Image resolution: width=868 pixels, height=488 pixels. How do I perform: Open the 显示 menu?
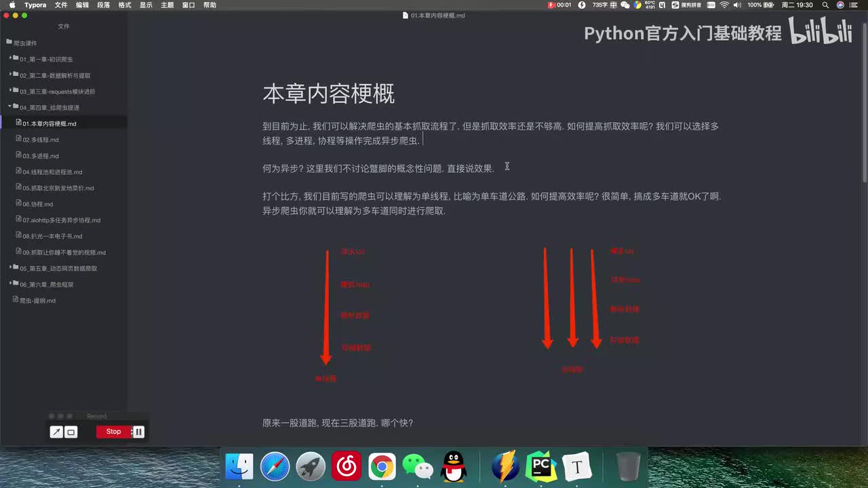click(x=146, y=5)
